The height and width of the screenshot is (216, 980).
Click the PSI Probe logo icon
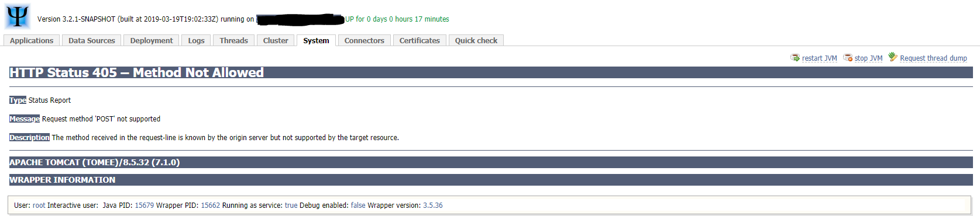[x=18, y=16]
